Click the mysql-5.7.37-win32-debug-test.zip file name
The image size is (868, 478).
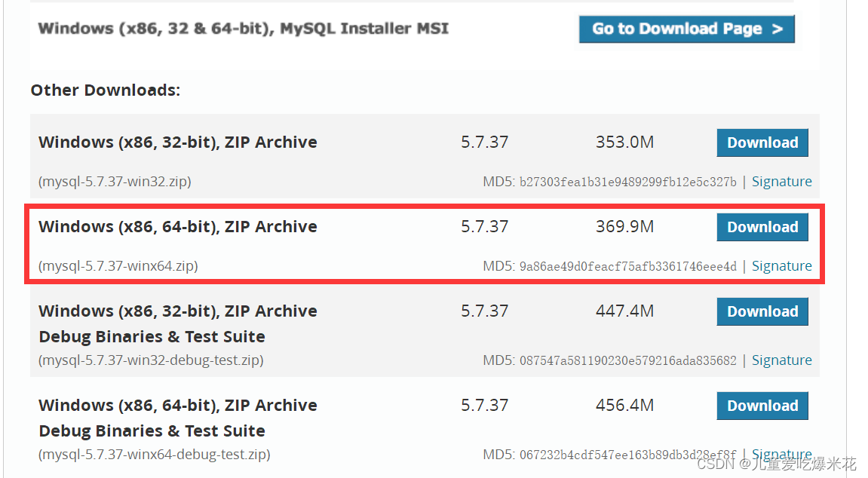coord(151,360)
